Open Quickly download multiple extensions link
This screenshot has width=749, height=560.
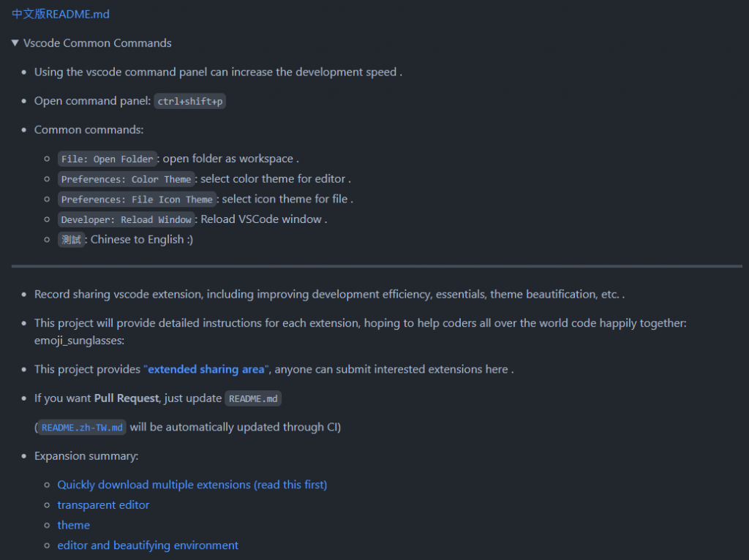[x=192, y=485]
